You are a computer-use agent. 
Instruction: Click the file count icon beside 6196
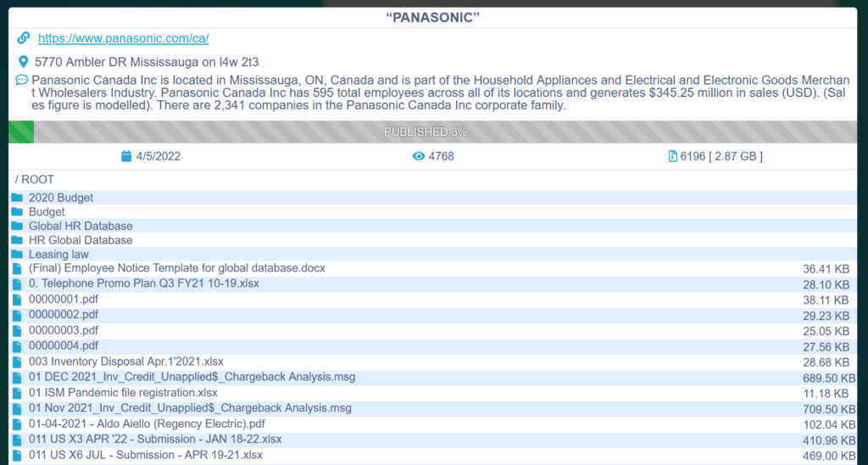(673, 156)
